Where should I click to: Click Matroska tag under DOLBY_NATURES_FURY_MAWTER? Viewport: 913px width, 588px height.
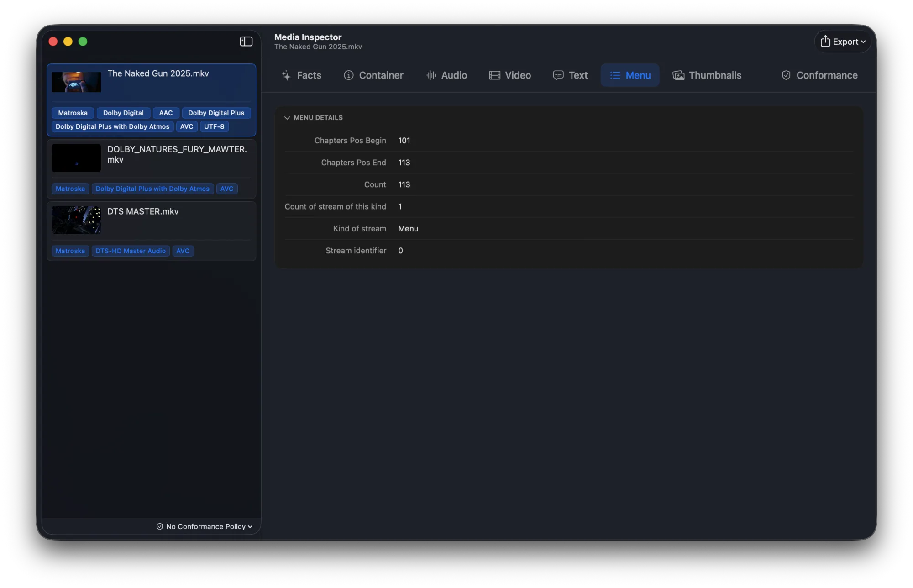tap(70, 189)
